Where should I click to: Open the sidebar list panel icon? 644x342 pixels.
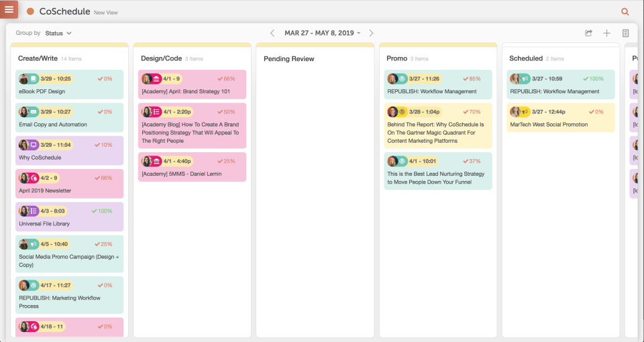pyautogui.click(x=625, y=34)
